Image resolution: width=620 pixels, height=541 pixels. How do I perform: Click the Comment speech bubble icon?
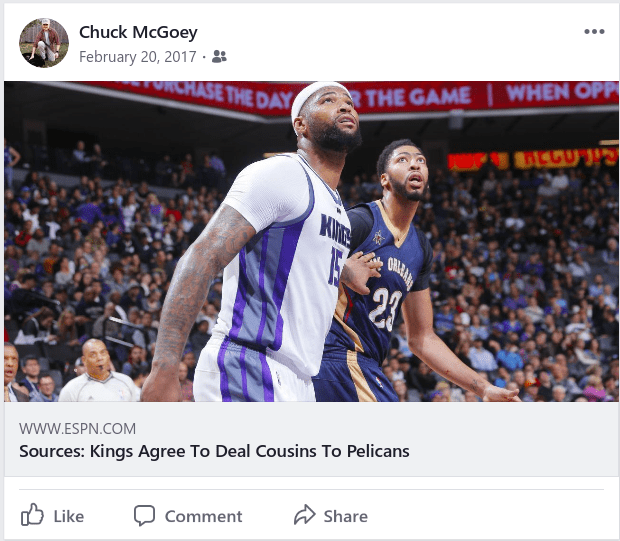(x=144, y=515)
